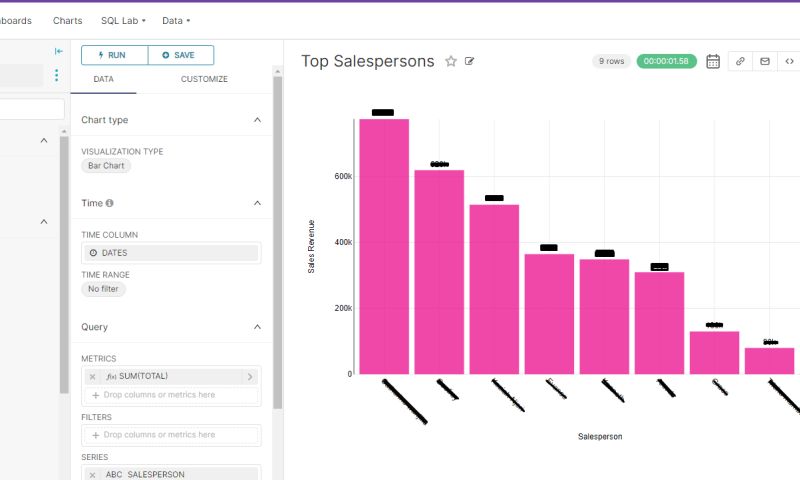This screenshot has width=800, height=480.
Task: Star Top Salespersons chart as favorite
Action: (x=451, y=61)
